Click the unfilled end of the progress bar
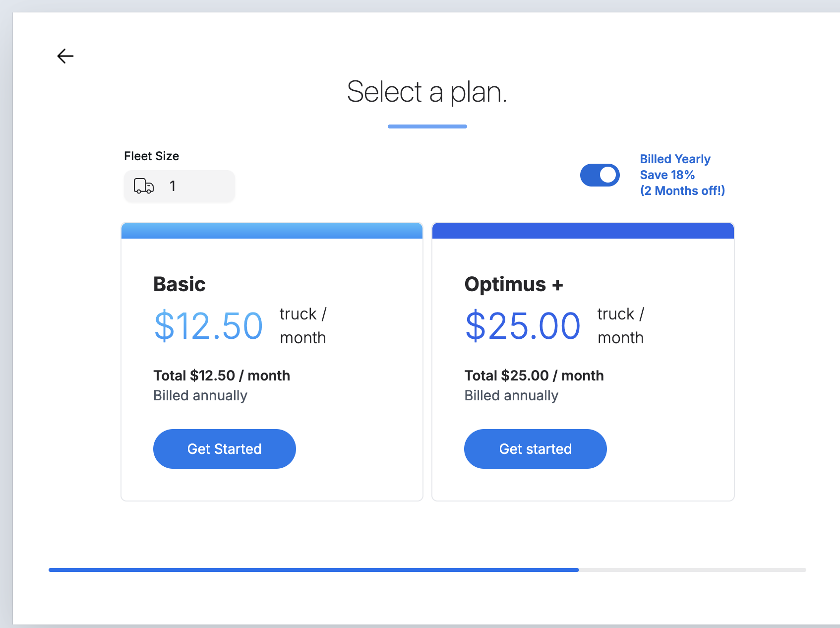 tap(692, 570)
